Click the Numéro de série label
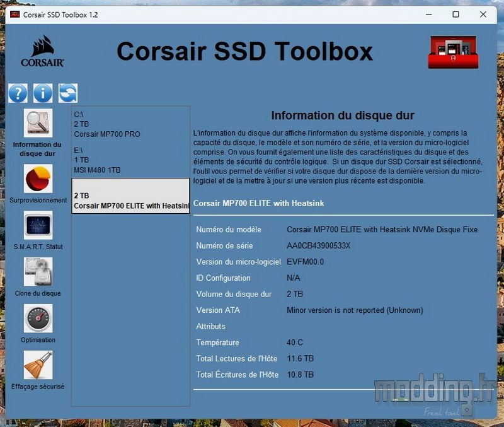The height and width of the screenshot is (427, 504). [224, 246]
